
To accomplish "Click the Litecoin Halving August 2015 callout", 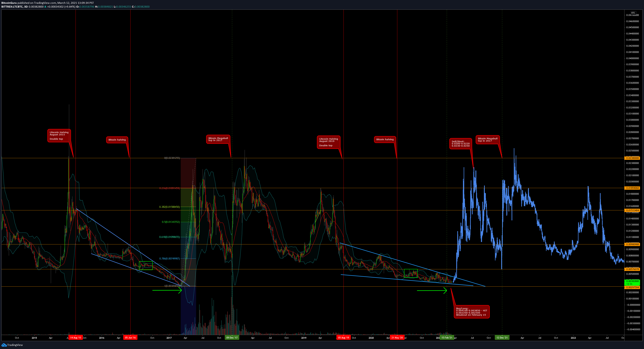I will click(x=59, y=136).
